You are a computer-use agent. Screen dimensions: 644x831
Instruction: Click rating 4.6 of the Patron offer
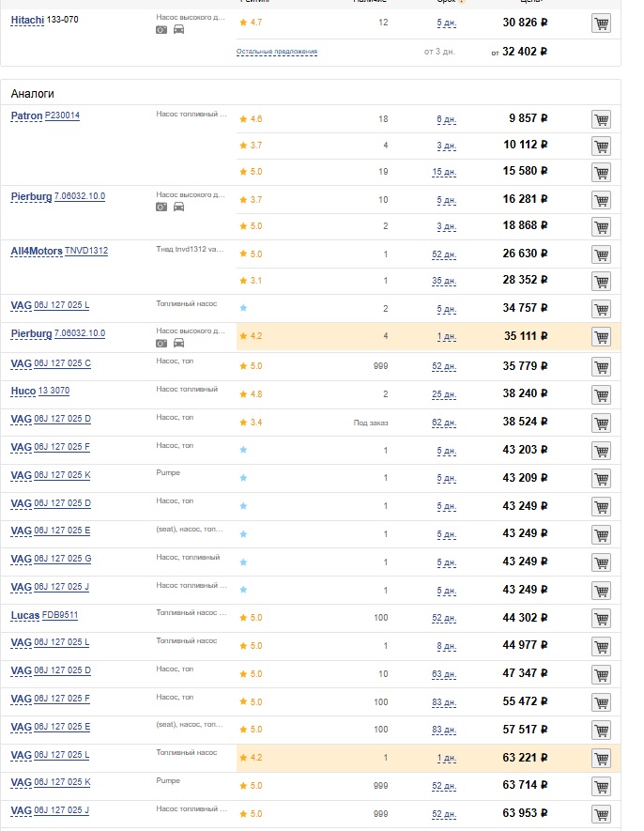click(x=251, y=119)
